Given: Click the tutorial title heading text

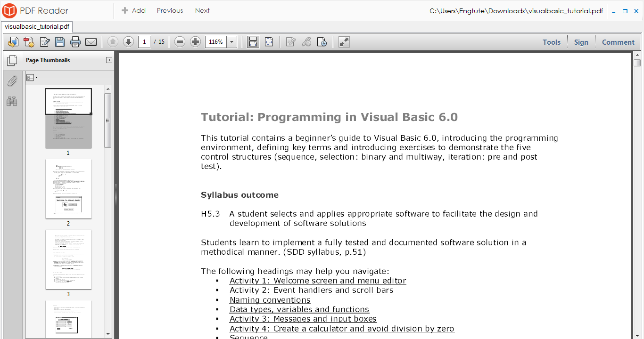Looking at the screenshot, I should tap(329, 117).
